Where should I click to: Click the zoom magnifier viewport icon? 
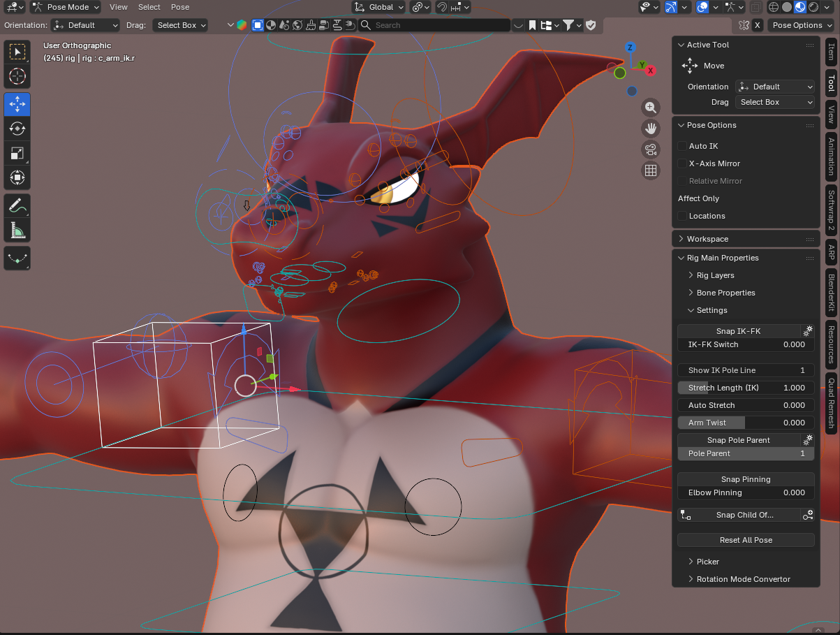(x=651, y=108)
